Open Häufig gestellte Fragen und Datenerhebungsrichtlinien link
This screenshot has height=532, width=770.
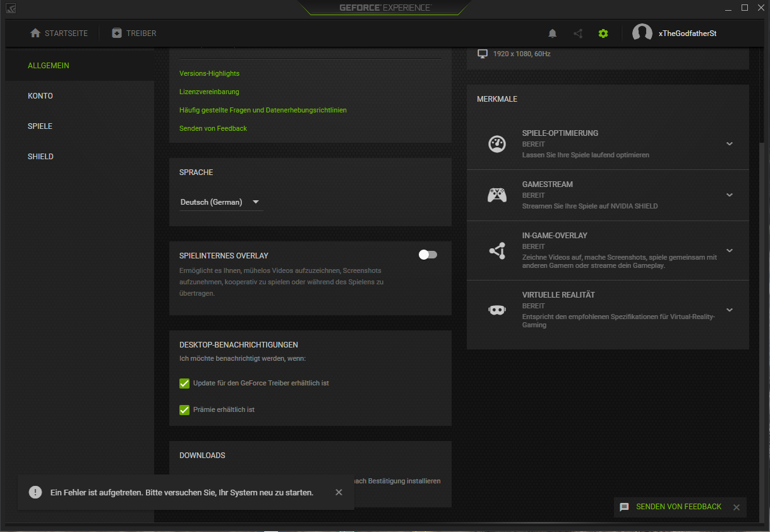263,110
